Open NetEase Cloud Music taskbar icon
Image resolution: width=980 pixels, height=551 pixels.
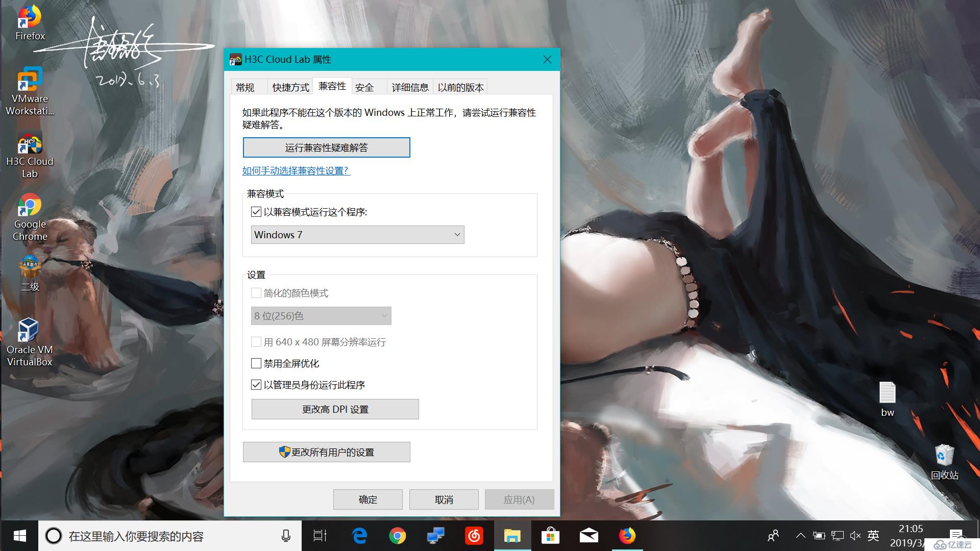point(474,536)
